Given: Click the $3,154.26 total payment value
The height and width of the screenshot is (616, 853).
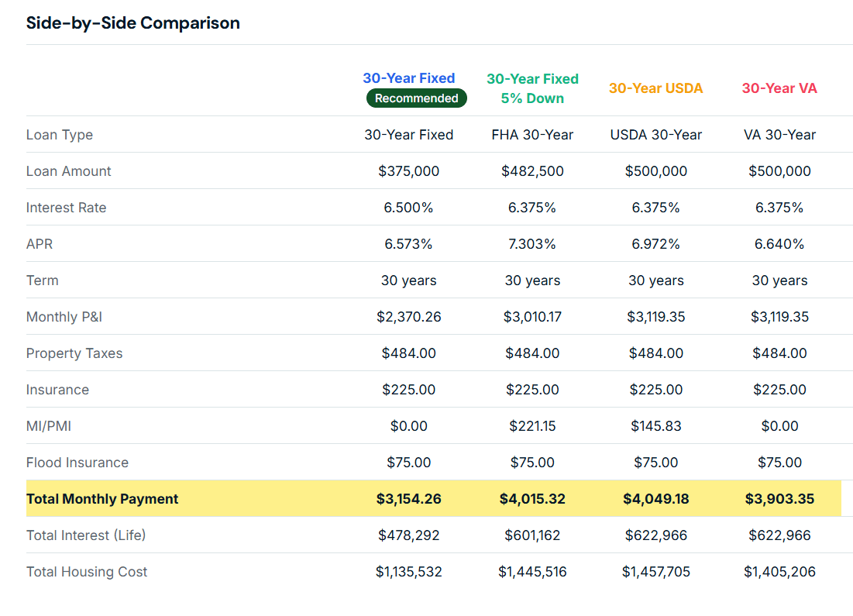Looking at the screenshot, I should (x=408, y=498).
